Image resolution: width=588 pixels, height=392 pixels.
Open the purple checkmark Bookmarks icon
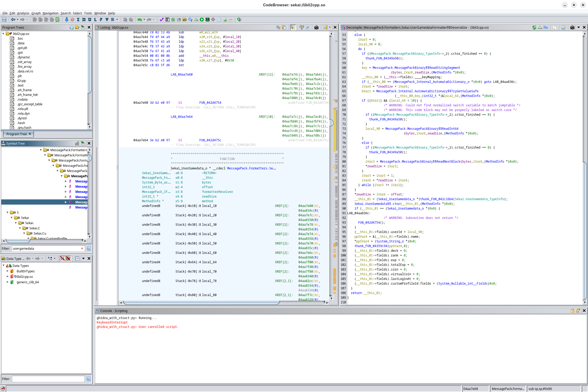click(162, 20)
